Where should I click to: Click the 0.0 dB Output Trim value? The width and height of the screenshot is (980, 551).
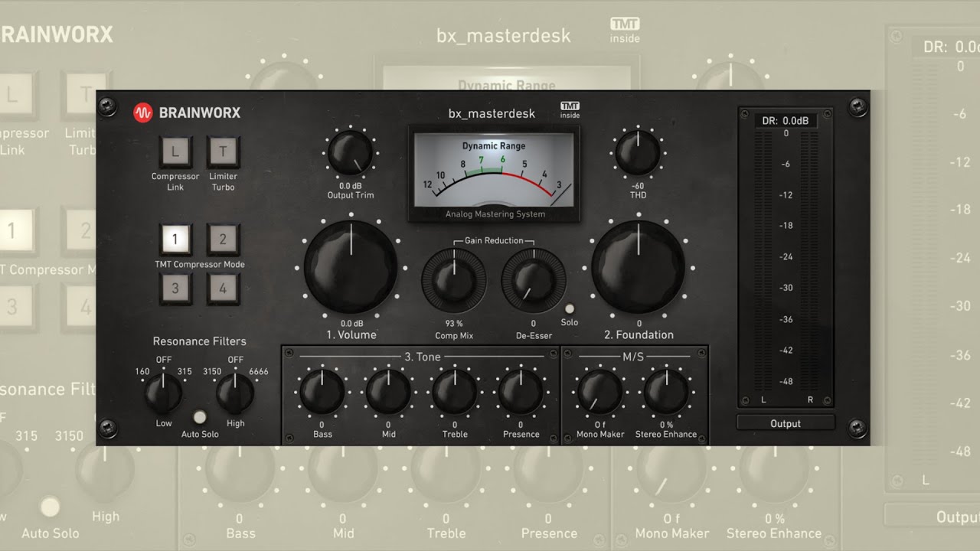click(x=350, y=186)
